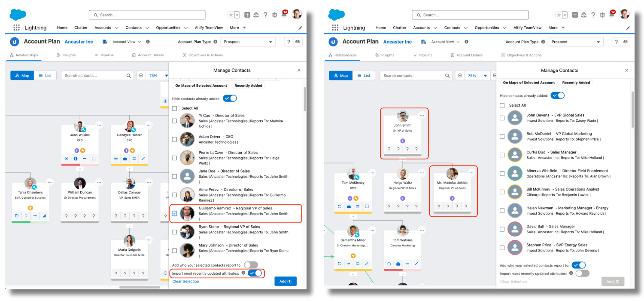Collapse reports under Candyce Hester's card
644x301 pixels.
129,169
